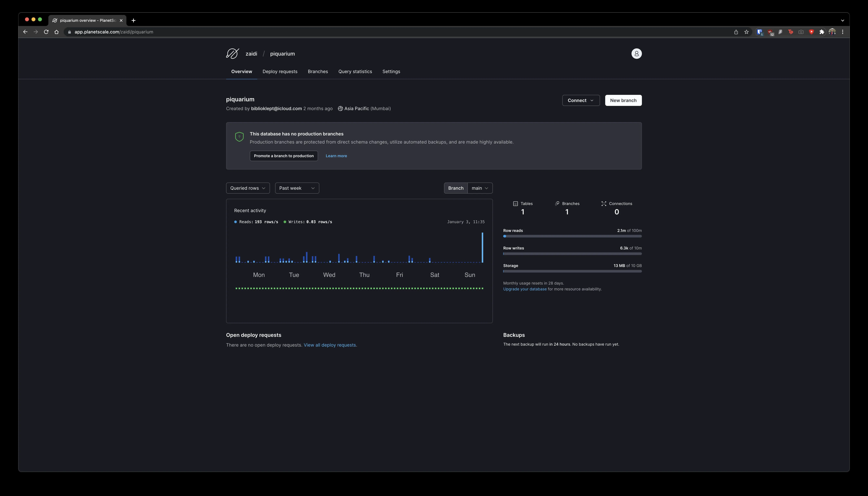Toggle the Reads legend in Recent activity
The width and height of the screenshot is (868, 496).
[256, 222]
